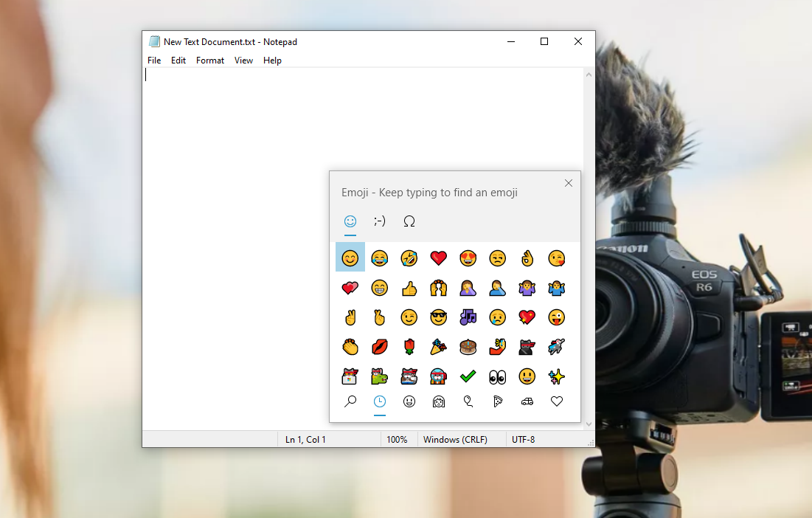Screen dimensions: 812x518
Task: Pick the sparkles emoji
Action: pyautogui.click(x=557, y=376)
